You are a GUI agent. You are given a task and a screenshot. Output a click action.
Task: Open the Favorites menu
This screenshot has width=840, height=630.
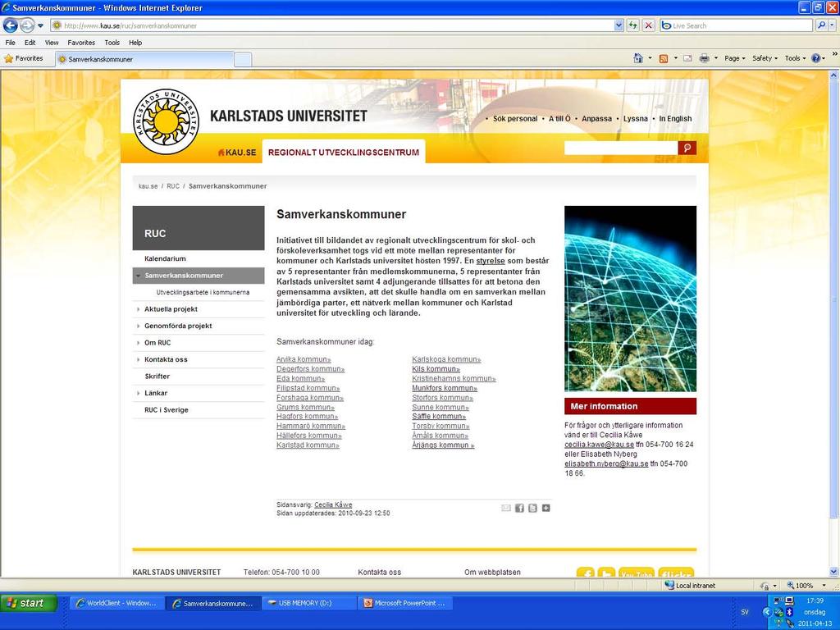pyautogui.click(x=81, y=43)
